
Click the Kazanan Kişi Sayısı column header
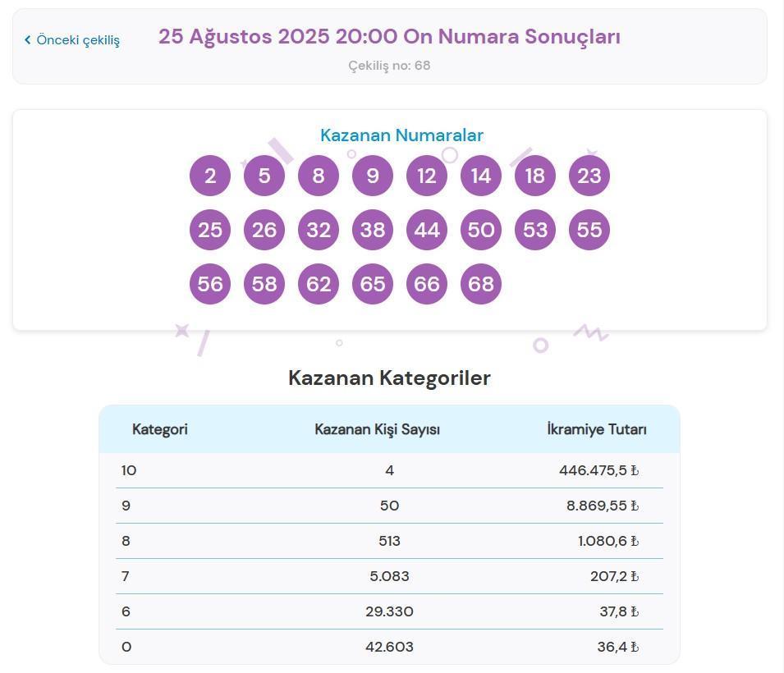point(378,429)
